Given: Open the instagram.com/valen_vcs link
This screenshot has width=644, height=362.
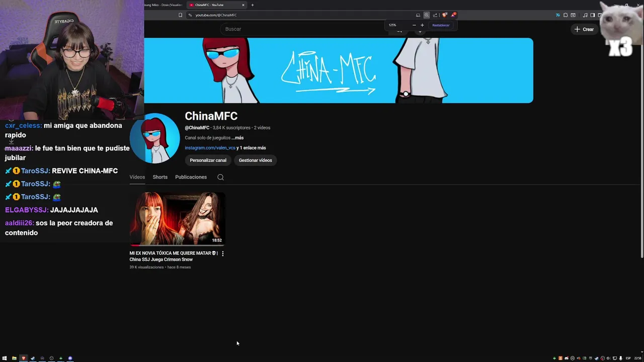Looking at the screenshot, I should (x=210, y=148).
